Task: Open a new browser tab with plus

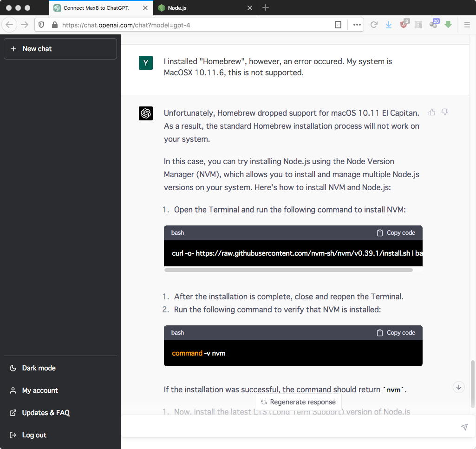Action: (x=266, y=7)
